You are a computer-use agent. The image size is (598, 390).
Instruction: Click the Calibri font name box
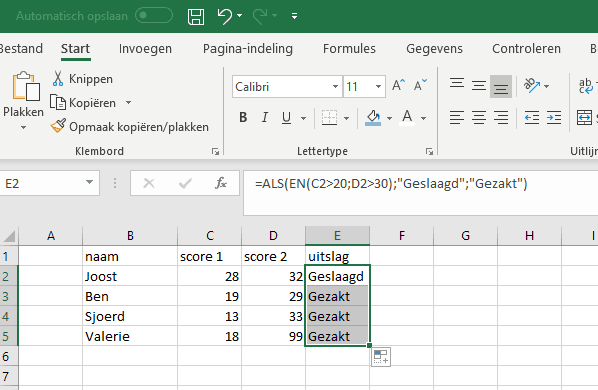(282, 87)
